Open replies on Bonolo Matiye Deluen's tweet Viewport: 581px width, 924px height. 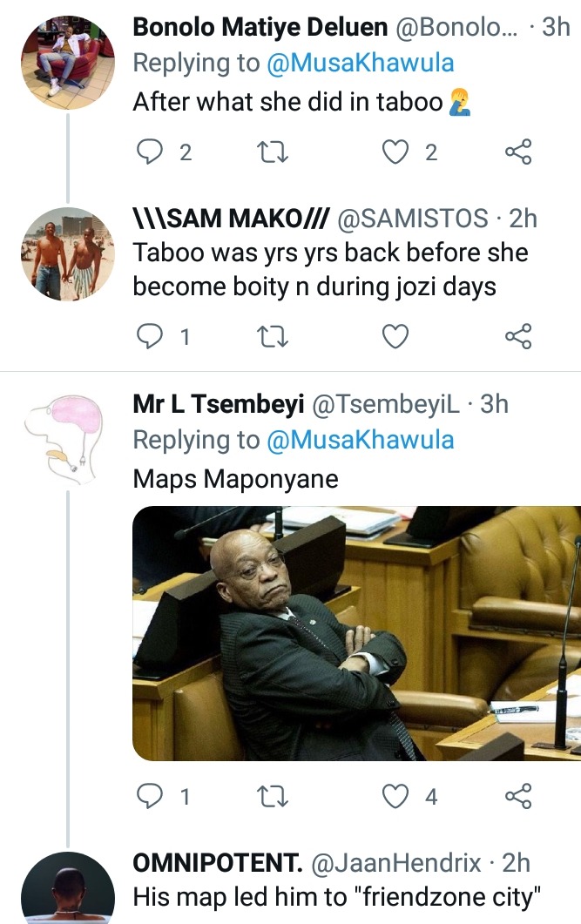(150, 152)
